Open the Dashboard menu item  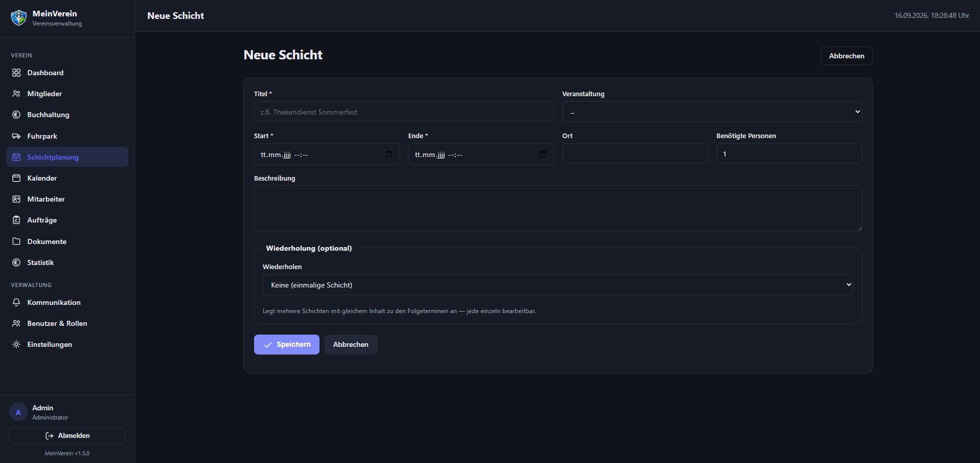click(x=67, y=73)
